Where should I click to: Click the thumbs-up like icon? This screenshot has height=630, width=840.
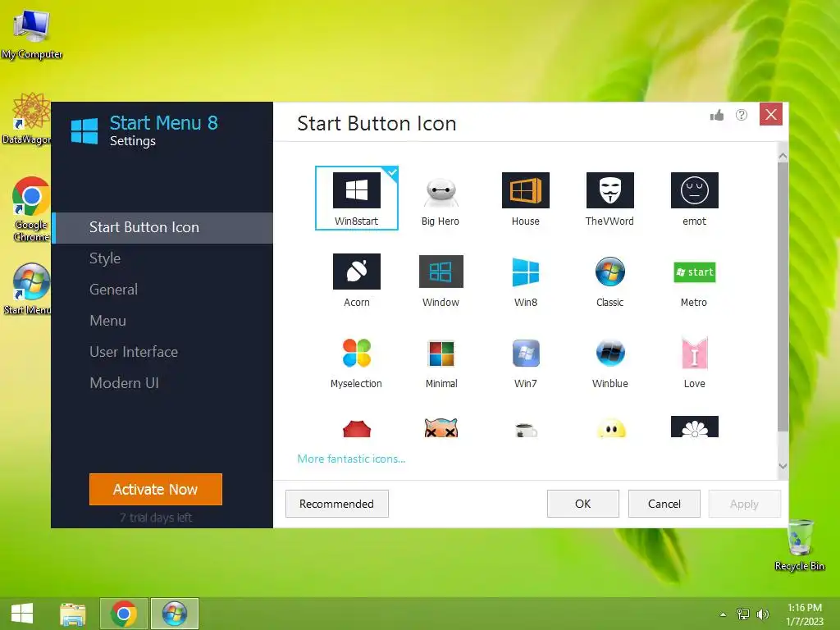click(717, 115)
